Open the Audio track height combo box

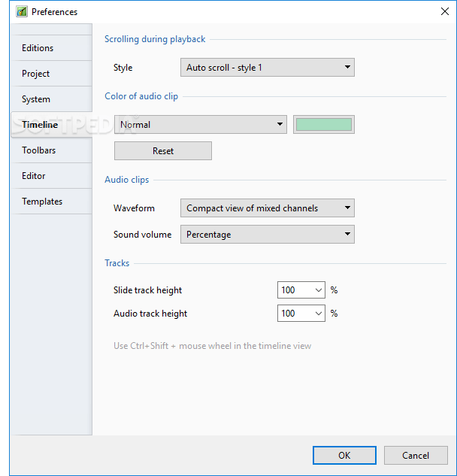point(301,314)
